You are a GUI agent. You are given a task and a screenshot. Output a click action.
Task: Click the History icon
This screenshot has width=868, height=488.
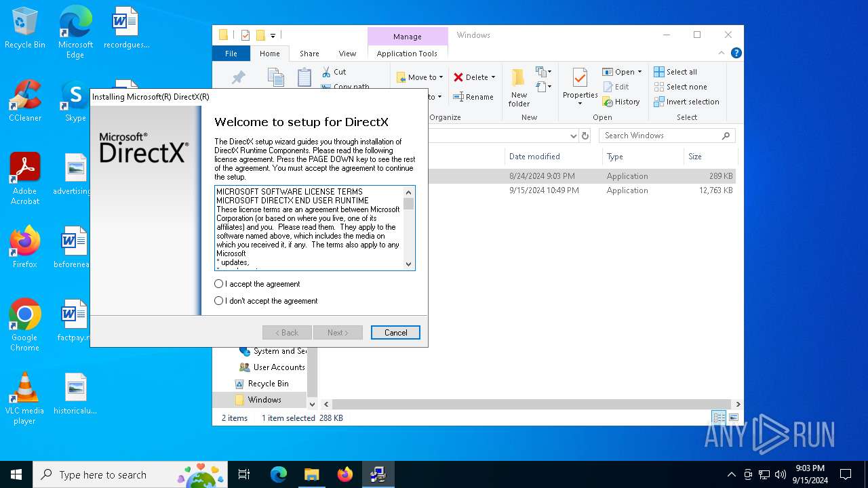608,102
